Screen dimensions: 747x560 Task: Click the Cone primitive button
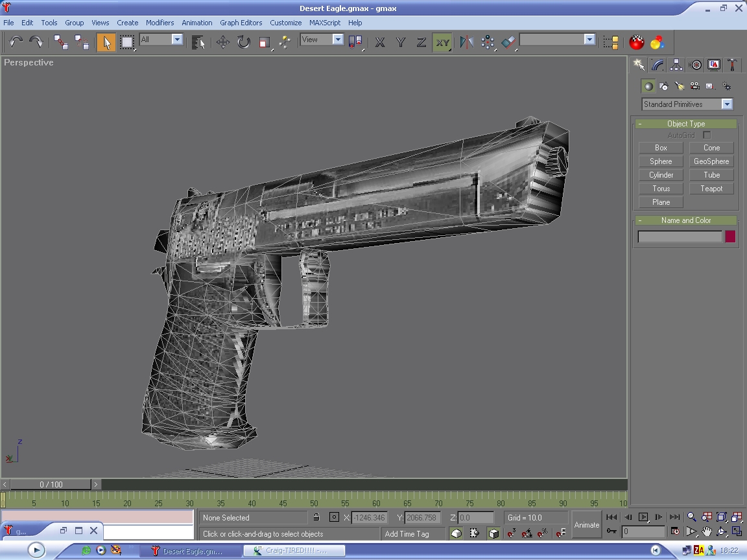(711, 148)
